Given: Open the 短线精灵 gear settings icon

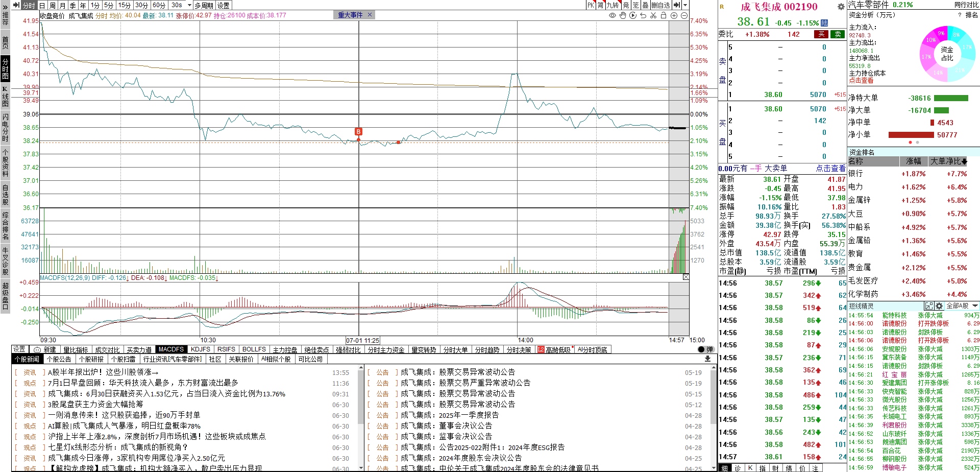Looking at the screenshot, I should point(939,306).
